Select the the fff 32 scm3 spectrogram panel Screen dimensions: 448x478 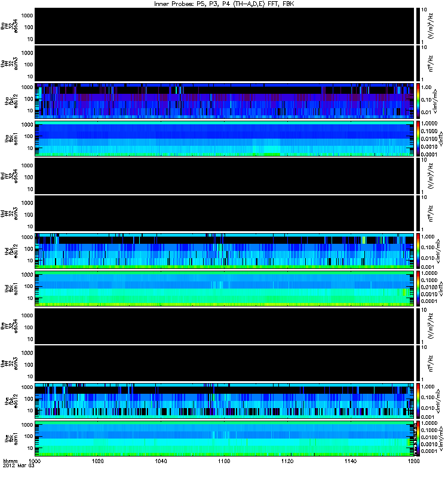click(225, 363)
